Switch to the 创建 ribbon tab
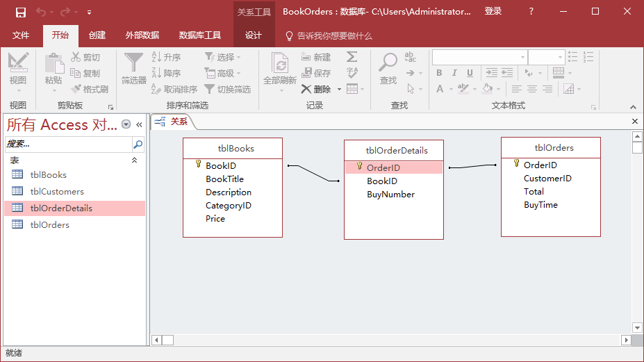The height and width of the screenshot is (362, 644). (x=97, y=35)
